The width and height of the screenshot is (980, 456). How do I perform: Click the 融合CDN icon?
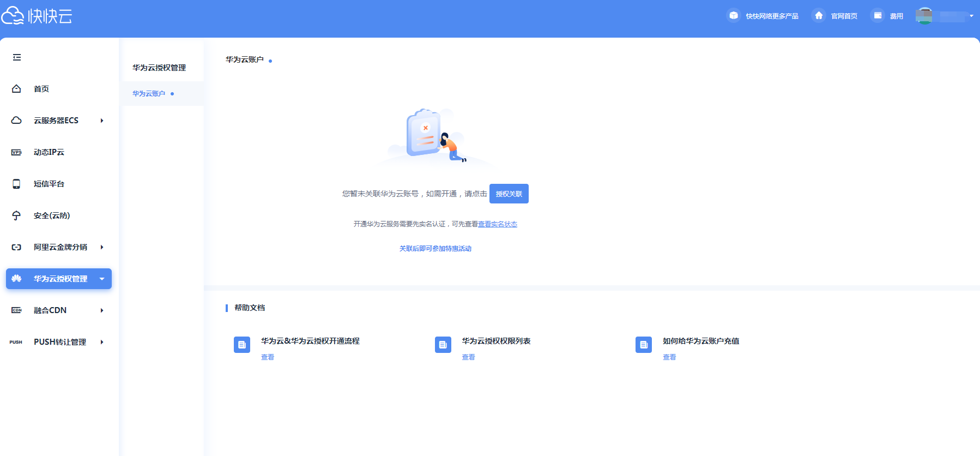tap(16, 310)
